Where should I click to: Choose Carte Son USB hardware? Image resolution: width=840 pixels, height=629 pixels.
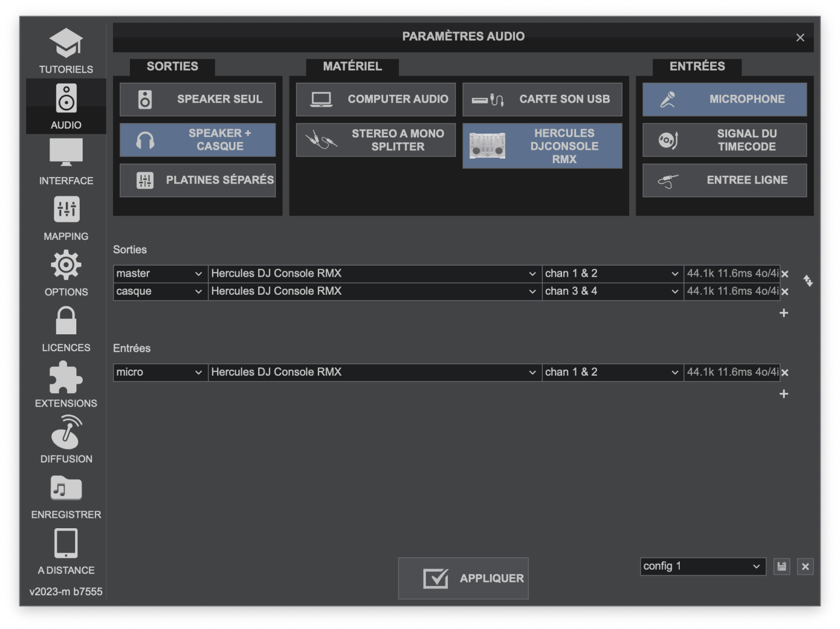coord(542,99)
